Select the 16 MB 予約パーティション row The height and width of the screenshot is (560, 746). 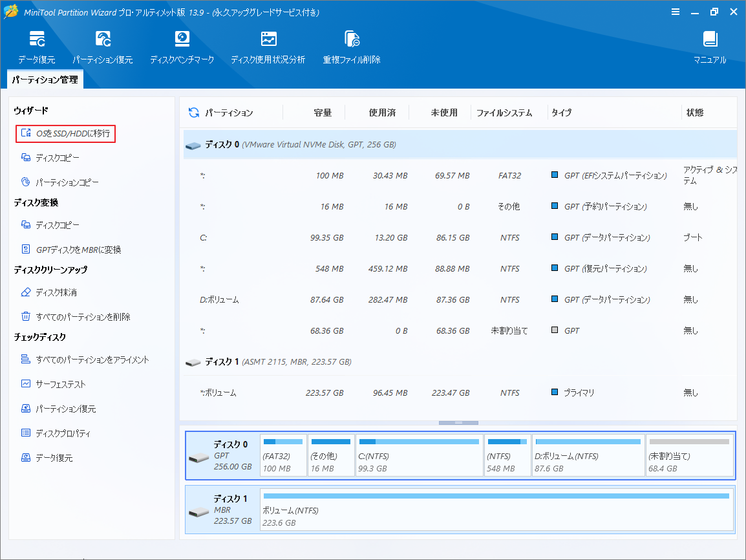(460, 206)
